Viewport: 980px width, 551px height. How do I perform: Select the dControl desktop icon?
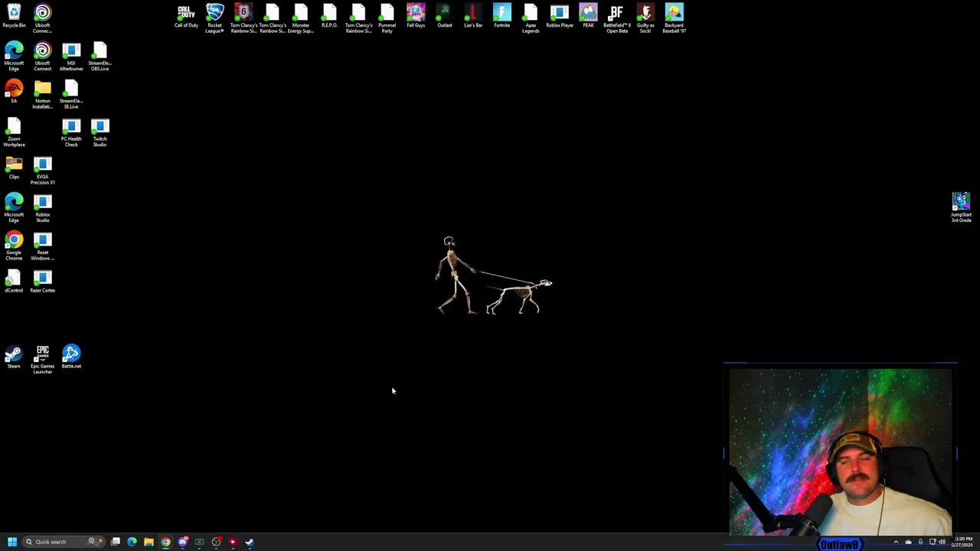click(x=14, y=282)
